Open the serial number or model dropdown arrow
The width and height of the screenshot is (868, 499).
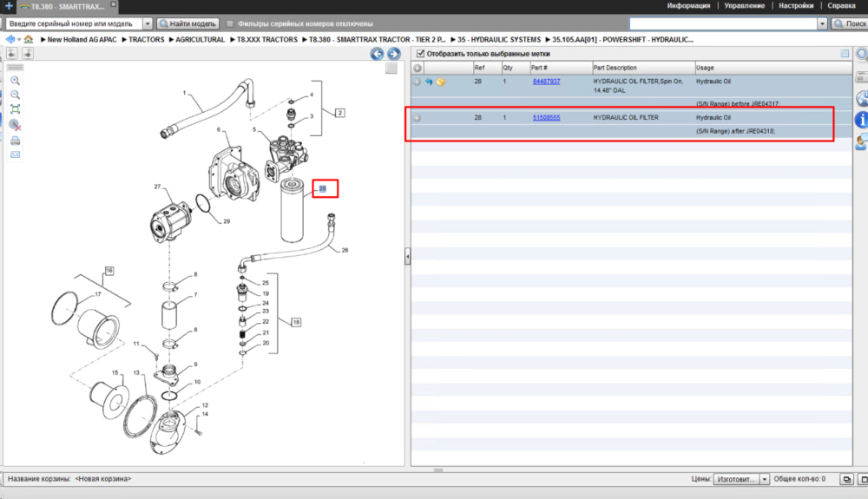tap(148, 23)
